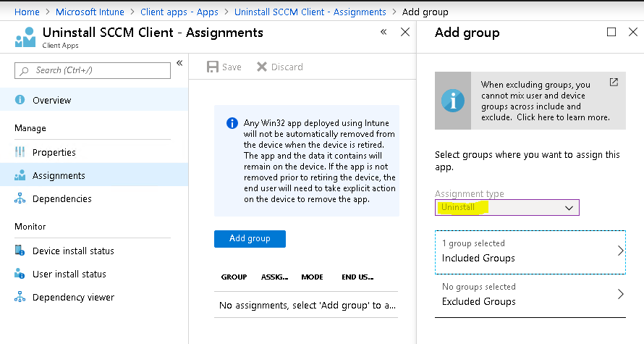The height and width of the screenshot is (344, 644).
Task: Click the info icon in Win32 app notice
Action: click(232, 123)
